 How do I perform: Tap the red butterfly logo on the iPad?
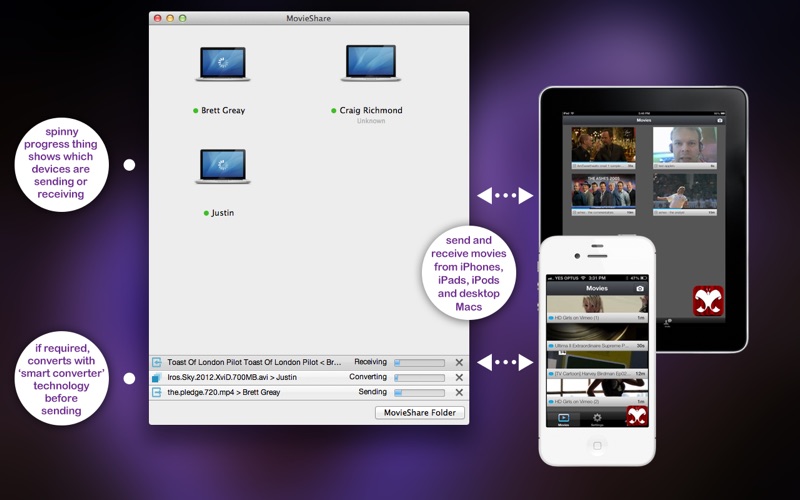click(708, 301)
